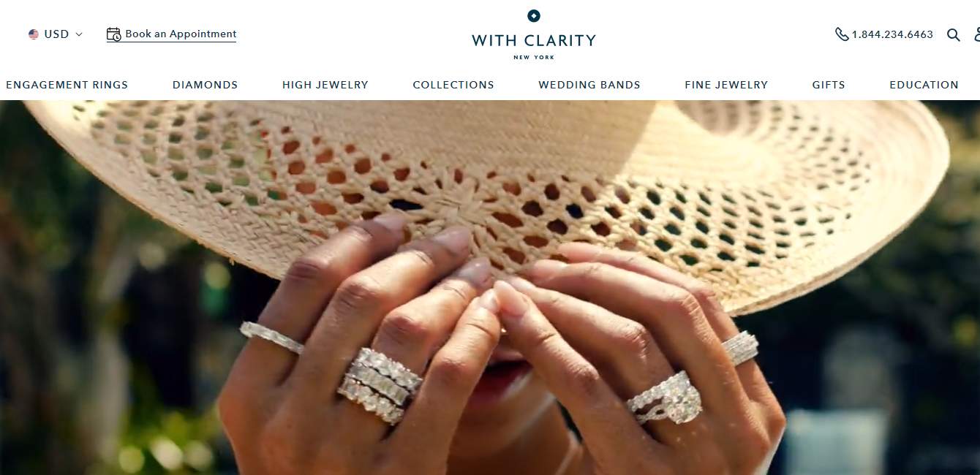Select Gifts in the navigation bar
980x475 pixels.
click(829, 85)
